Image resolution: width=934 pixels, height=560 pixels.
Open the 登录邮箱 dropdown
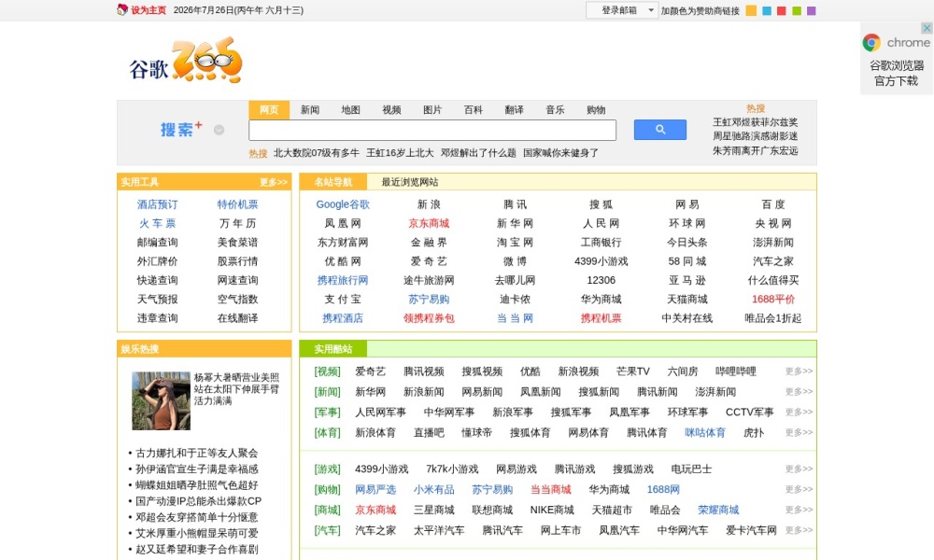tap(621, 10)
